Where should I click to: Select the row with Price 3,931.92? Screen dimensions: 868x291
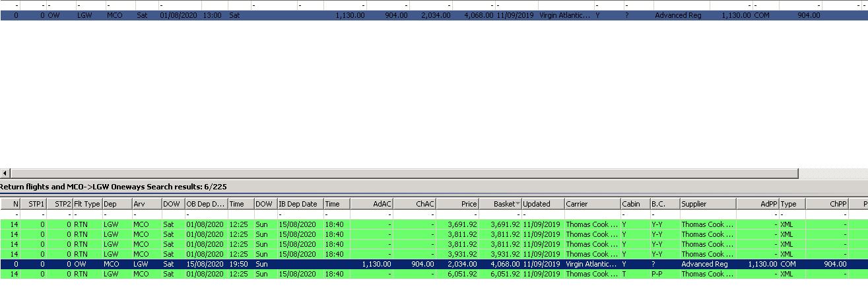pos(434,253)
